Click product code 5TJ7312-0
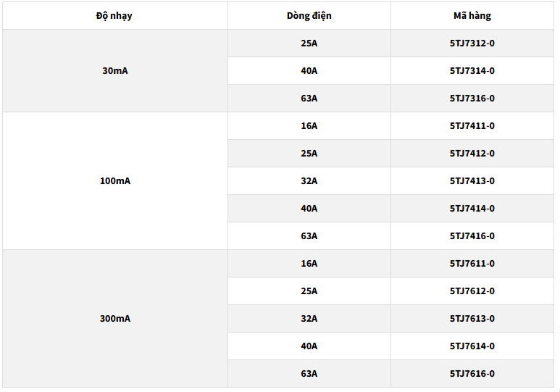The image size is (560, 392). click(472, 43)
